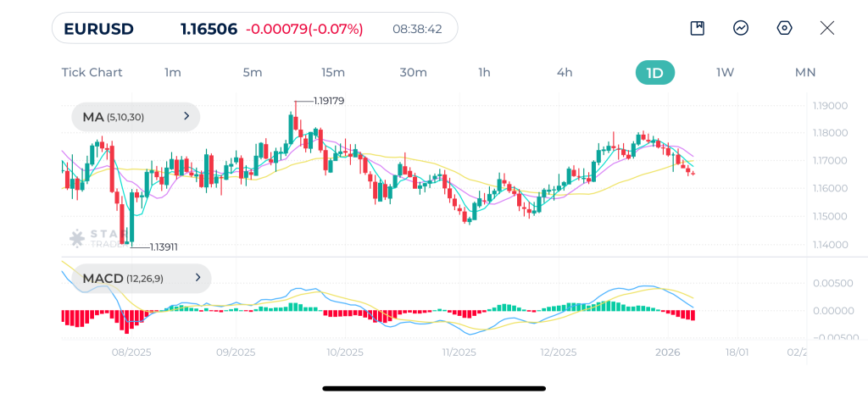The height and width of the screenshot is (399, 868).
Task: Expand the MACD (12,26,9) indicator chevron
Action: point(198,278)
